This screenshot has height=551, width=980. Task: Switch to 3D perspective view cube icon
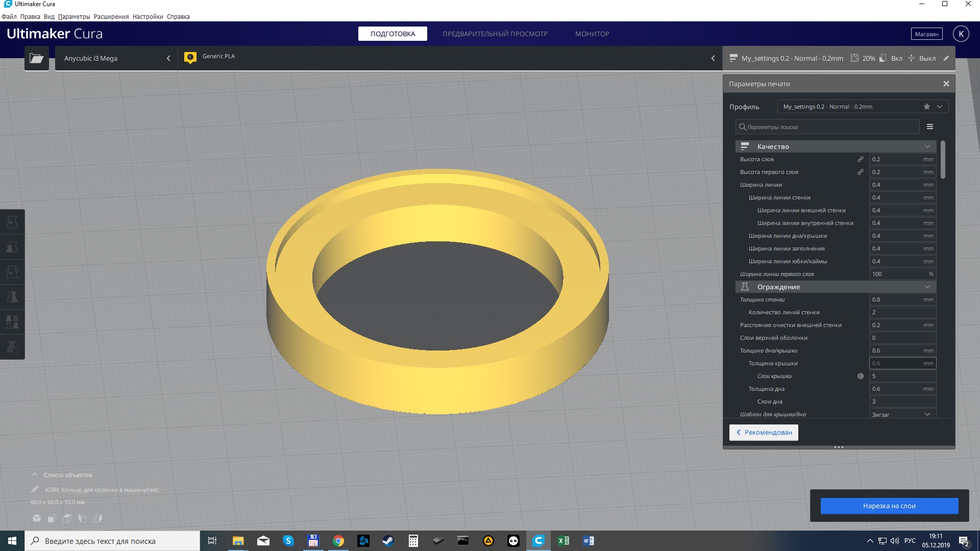(x=37, y=518)
